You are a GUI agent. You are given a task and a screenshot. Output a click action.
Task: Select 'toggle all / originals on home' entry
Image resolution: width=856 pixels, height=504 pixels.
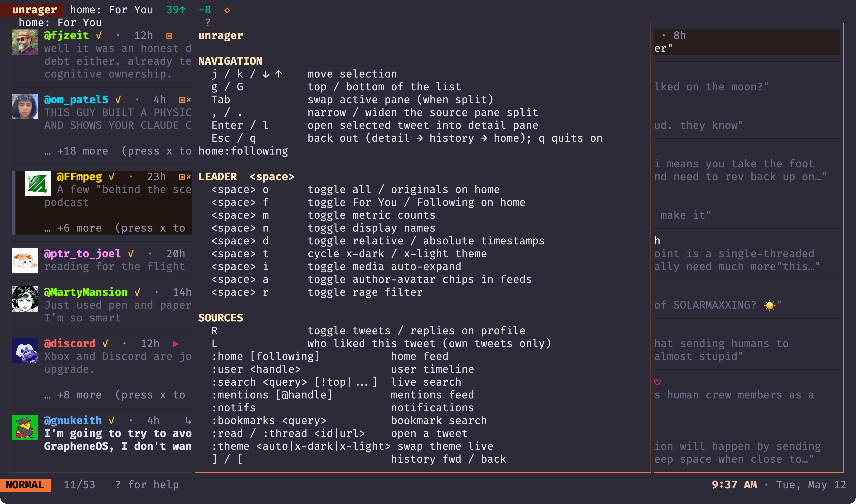click(x=355, y=189)
